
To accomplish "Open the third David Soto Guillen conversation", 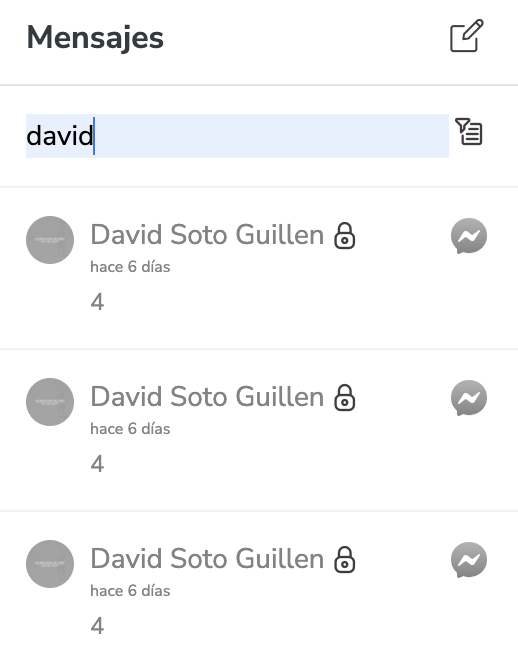I will [259, 591].
